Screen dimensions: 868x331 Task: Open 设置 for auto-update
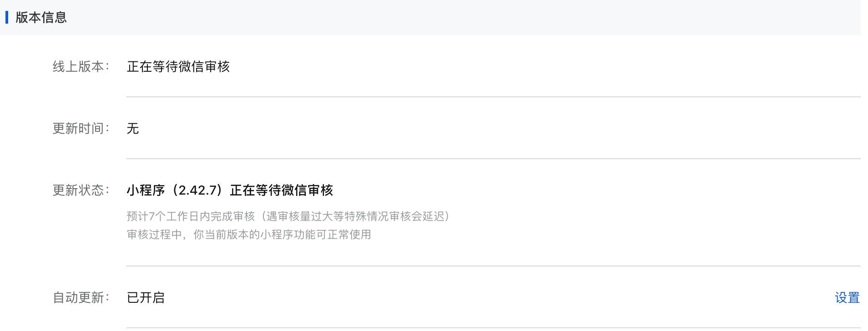click(847, 298)
